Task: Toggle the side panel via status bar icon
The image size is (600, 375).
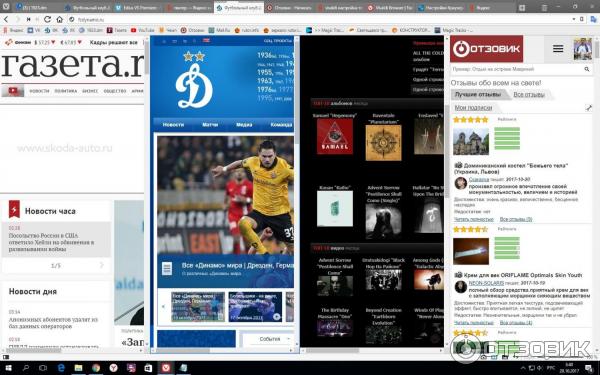Action: [5, 357]
